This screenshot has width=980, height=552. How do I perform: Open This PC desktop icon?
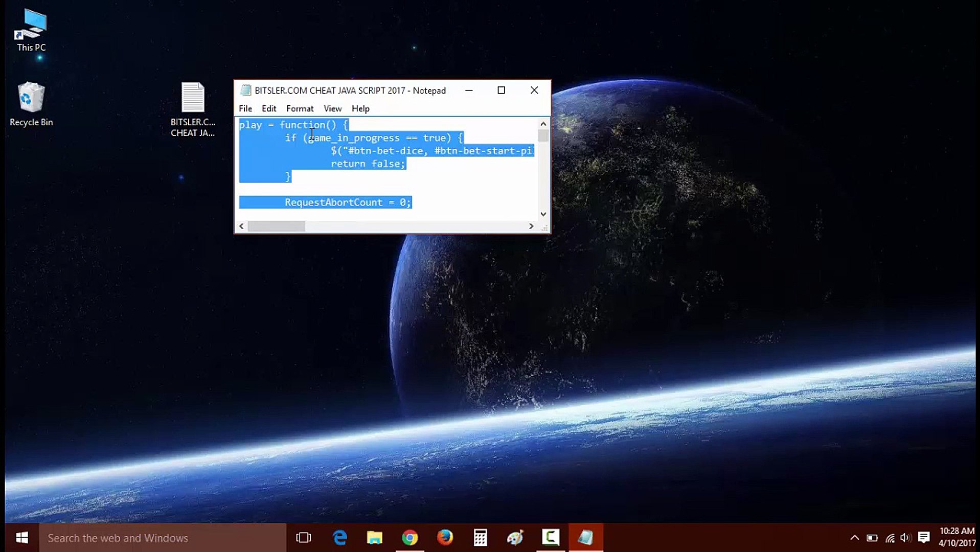click(31, 30)
